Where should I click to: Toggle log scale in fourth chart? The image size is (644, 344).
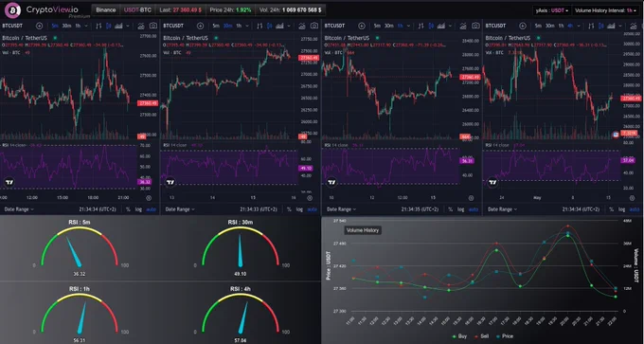[x=622, y=209]
